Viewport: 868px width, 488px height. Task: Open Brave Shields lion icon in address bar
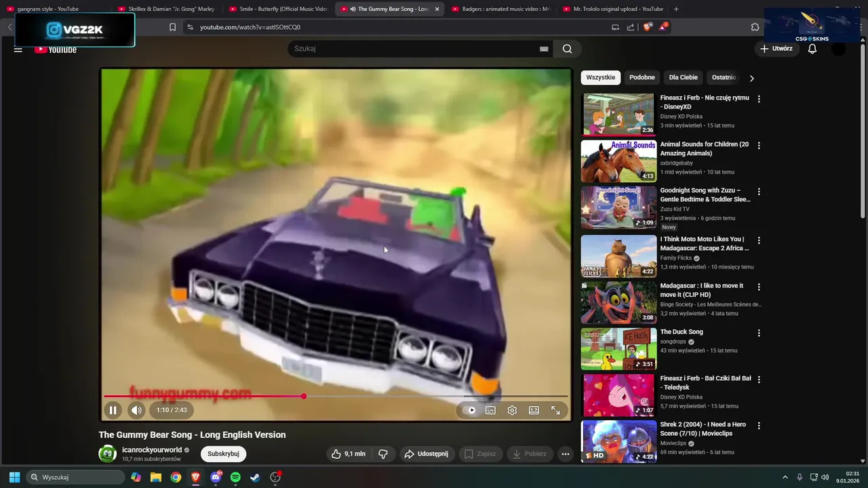coord(648,27)
